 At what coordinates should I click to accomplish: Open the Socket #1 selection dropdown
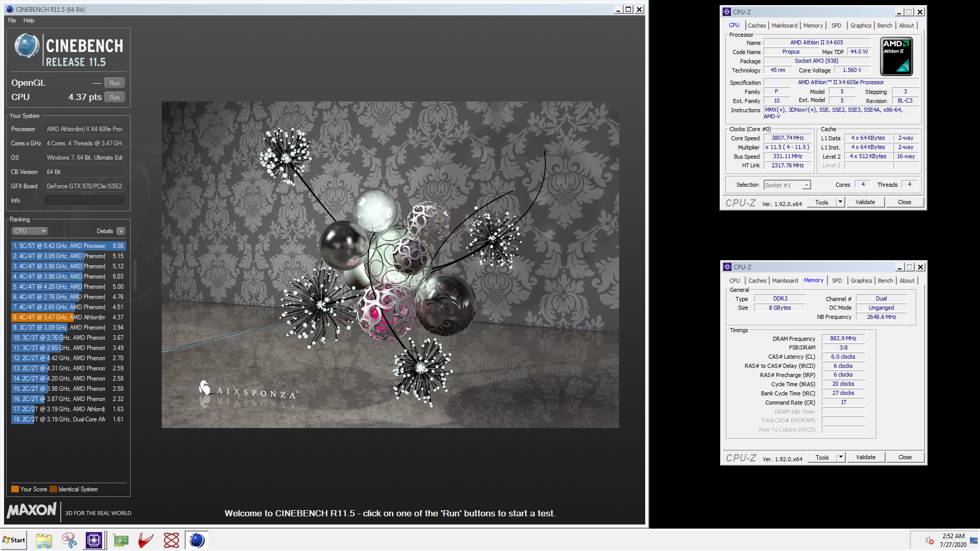787,185
